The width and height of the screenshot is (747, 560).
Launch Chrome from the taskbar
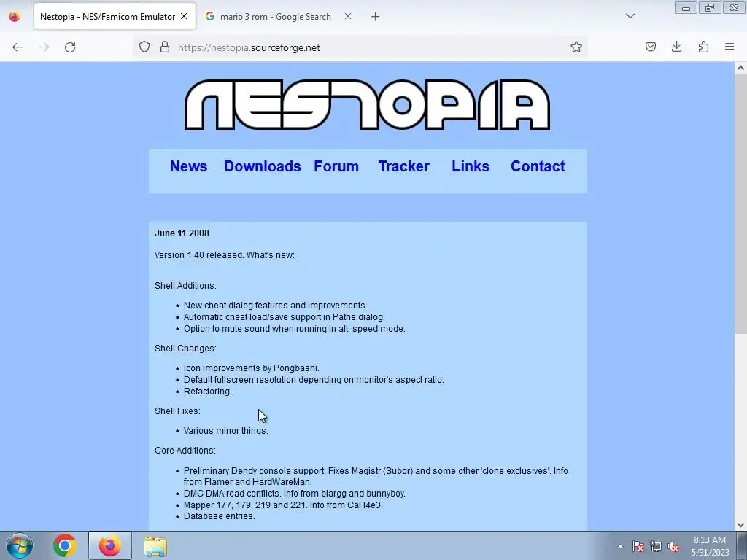click(65, 545)
